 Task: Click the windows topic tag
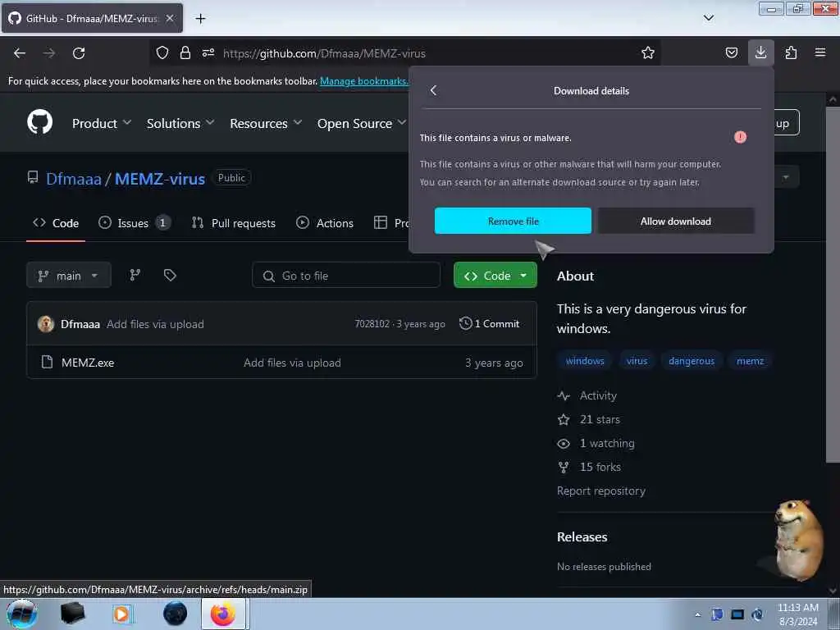[585, 361]
